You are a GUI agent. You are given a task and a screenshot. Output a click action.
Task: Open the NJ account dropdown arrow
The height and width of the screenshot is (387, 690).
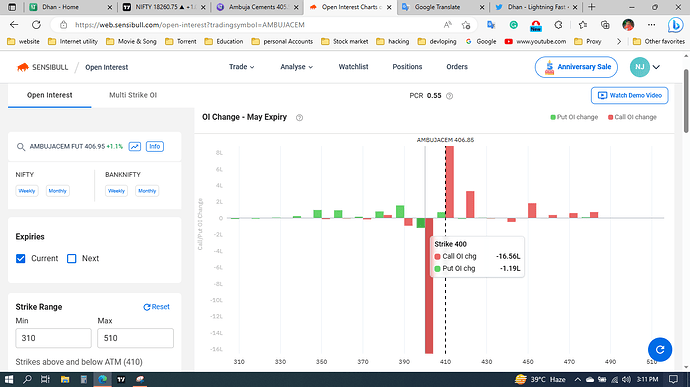(656, 67)
